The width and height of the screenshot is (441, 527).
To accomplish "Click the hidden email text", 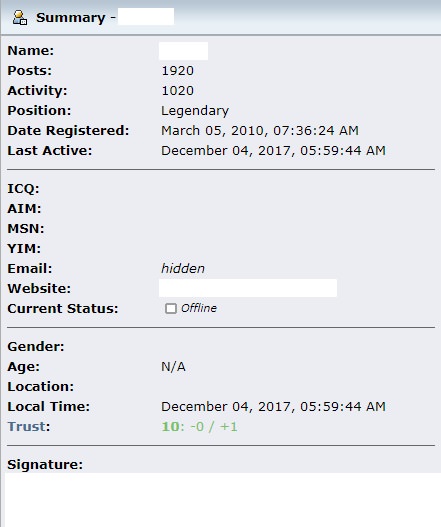I will point(183,269).
